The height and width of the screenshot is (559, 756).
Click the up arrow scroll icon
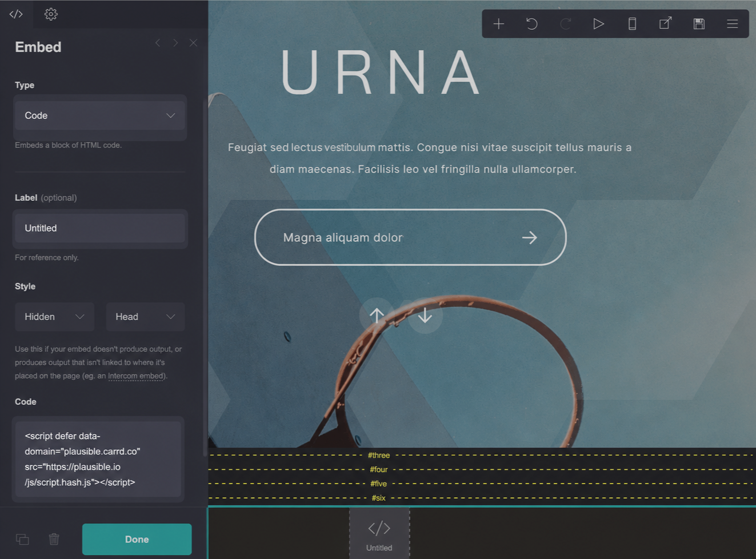point(377,316)
